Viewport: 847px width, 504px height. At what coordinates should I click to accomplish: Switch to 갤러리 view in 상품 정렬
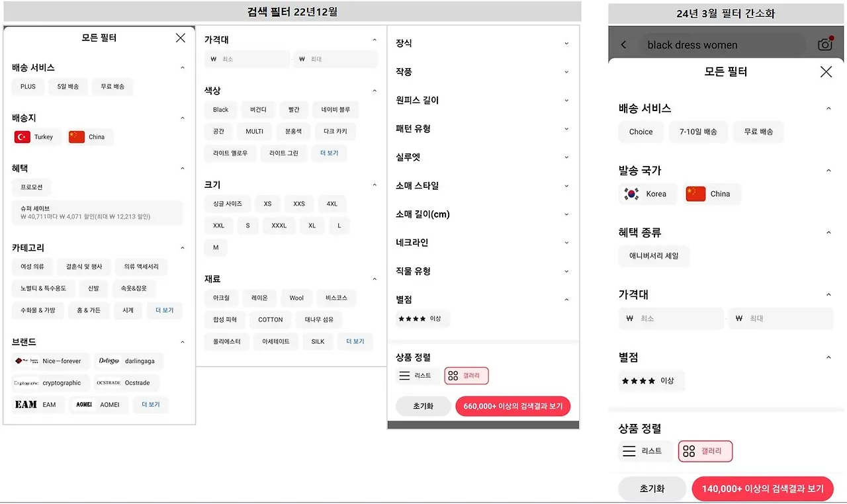(466, 375)
